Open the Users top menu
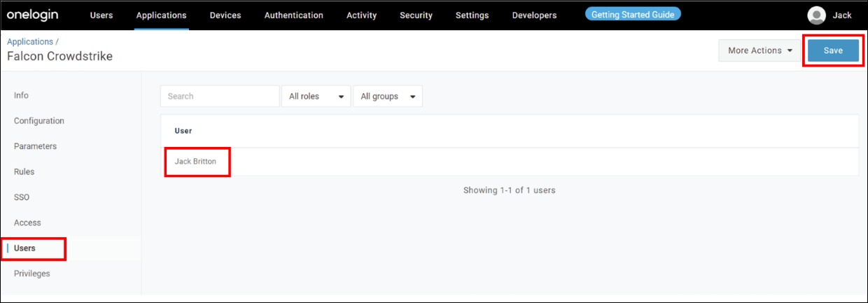The image size is (868, 303). coord(101,15)
